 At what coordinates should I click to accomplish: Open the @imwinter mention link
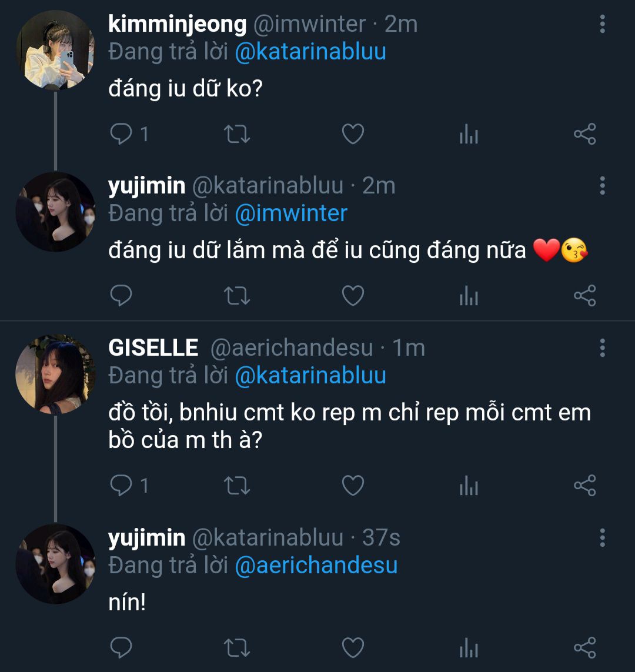291,213
